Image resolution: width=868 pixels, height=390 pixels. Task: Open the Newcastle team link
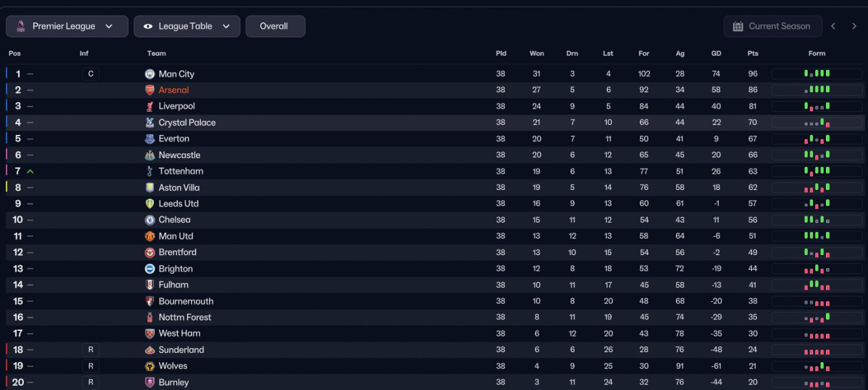179,155
